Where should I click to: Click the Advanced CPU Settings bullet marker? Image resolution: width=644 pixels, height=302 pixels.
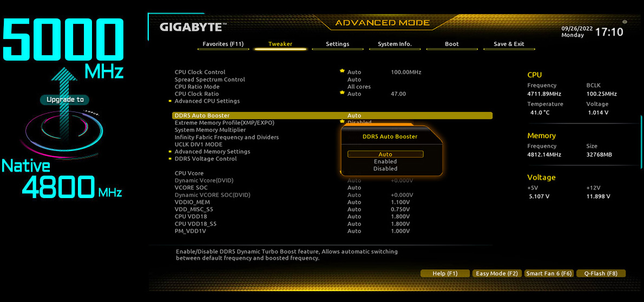(x=170, y=101)
